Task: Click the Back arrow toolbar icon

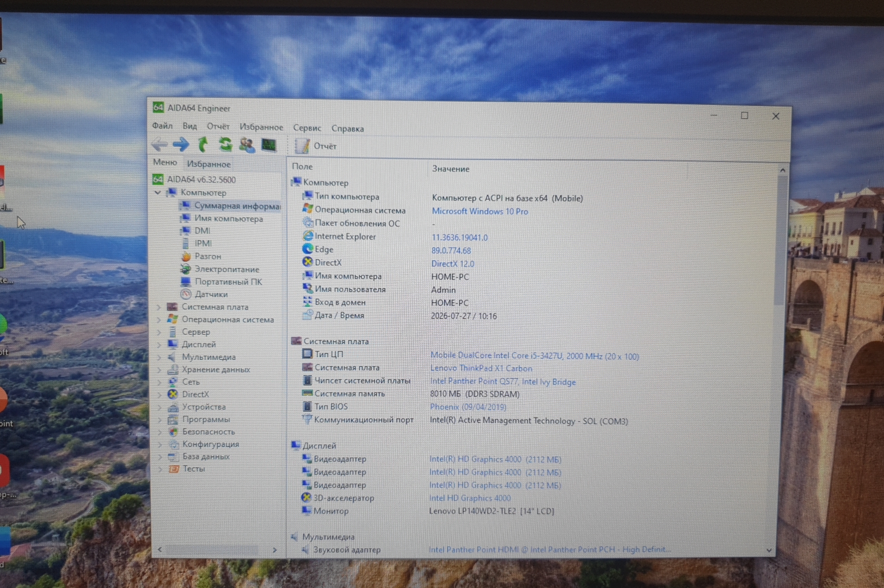Action: [159, 144]
